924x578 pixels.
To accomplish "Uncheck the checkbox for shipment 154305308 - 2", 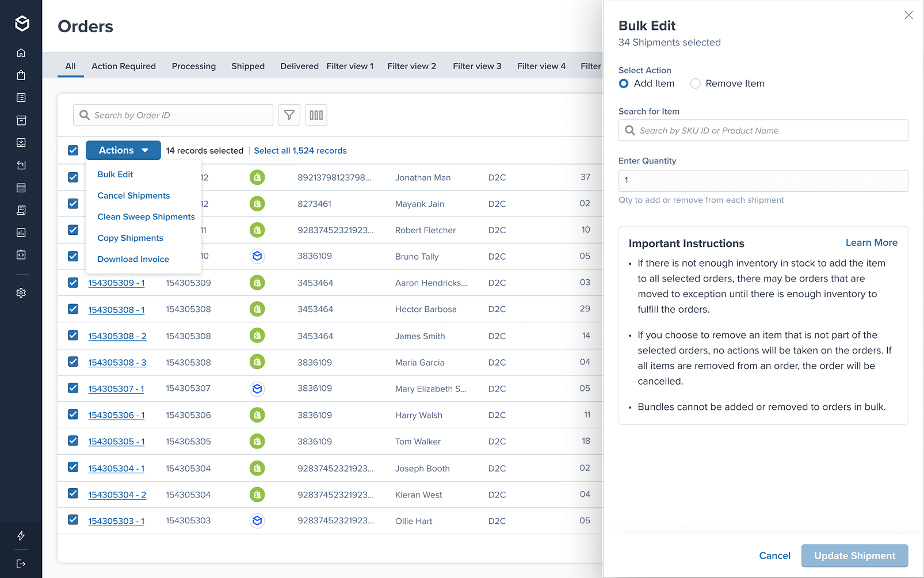I will pos(73,335).
